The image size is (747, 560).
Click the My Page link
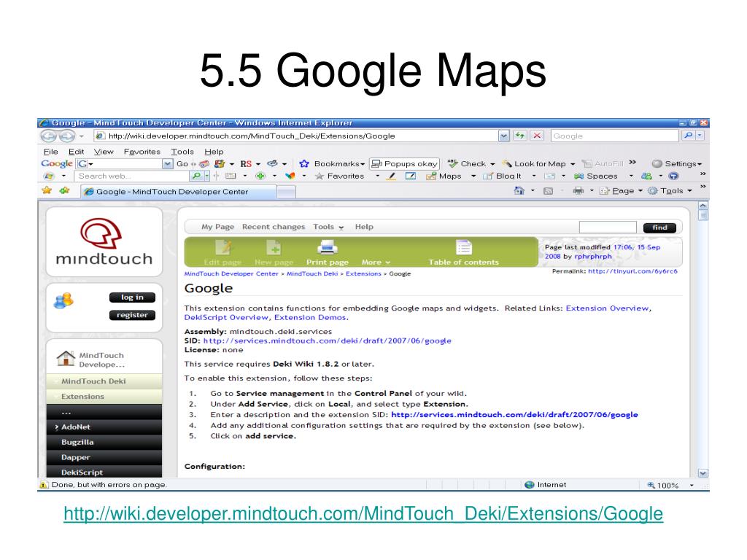pyautogui.click(x=217, y=227)
